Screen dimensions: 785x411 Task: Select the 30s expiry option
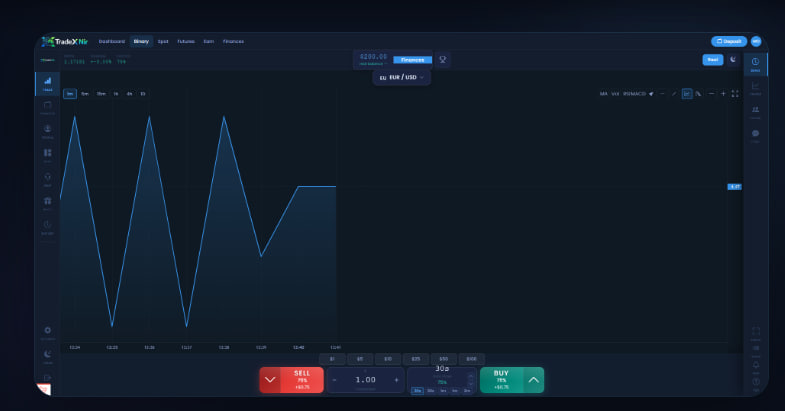pyautogui.click(x=417, y=390)
